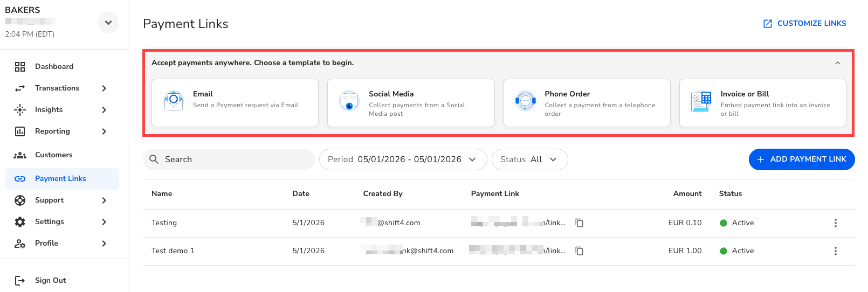
Task: Click the Email template envelope icon
Action: click(174, 100)
